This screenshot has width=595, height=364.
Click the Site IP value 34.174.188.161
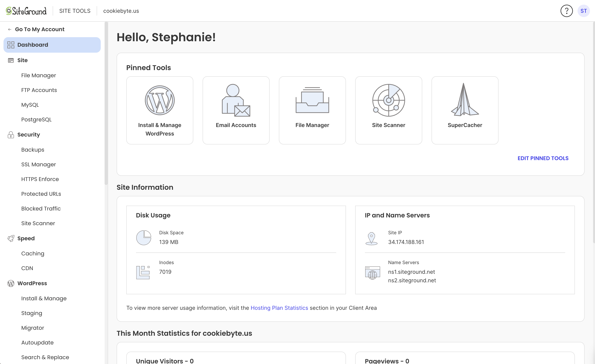pyautogui.click(x=406, y=242)
